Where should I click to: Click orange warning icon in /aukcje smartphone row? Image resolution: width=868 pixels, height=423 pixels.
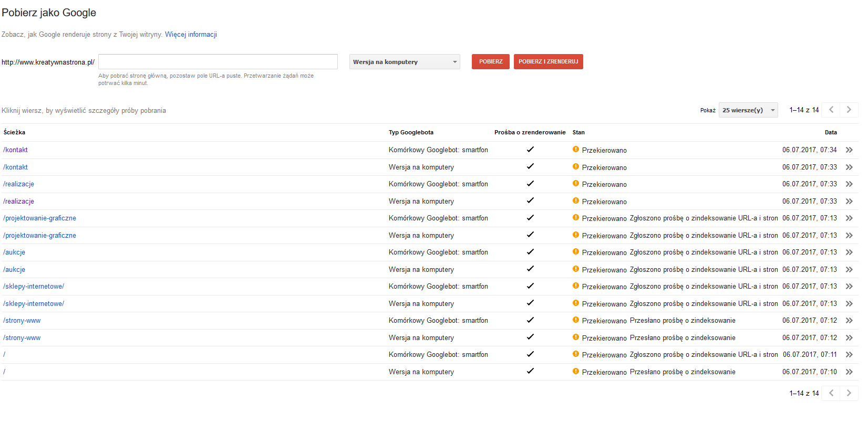pos(576,252)
